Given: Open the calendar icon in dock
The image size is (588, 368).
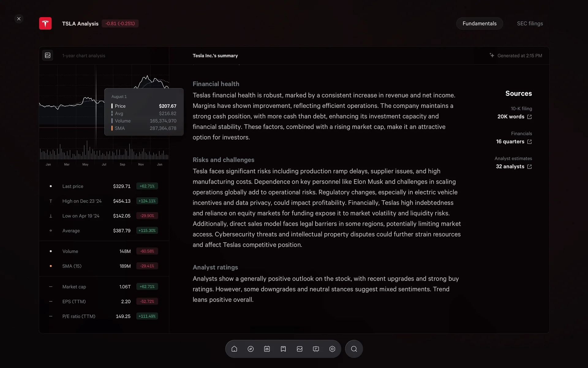Looking at the screenshot, I should coord(267,349).
